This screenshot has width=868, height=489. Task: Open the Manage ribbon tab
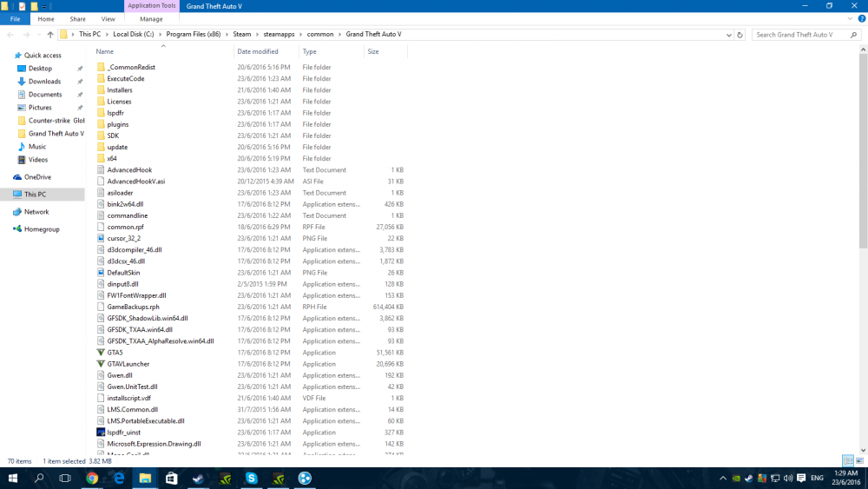[x=151, y=19]
